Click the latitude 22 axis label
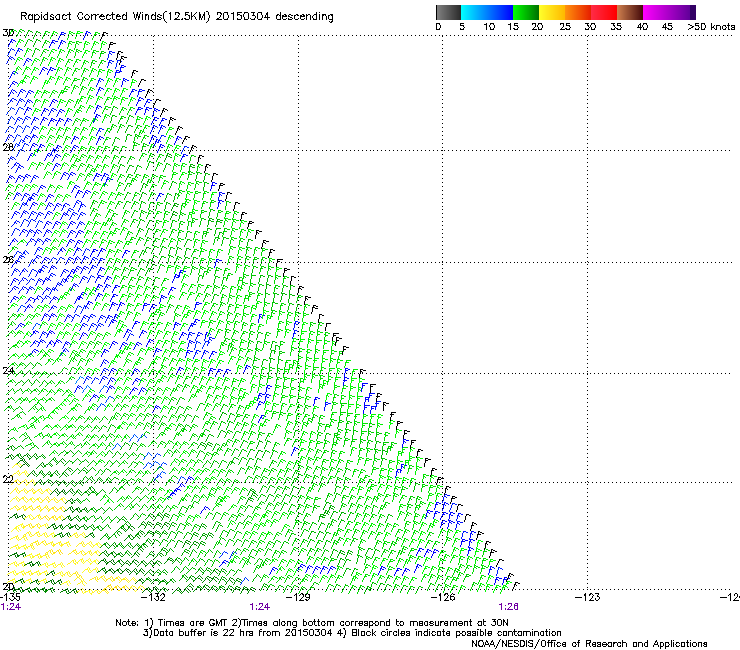Screen dimensions: 740x650 point(8,479)
